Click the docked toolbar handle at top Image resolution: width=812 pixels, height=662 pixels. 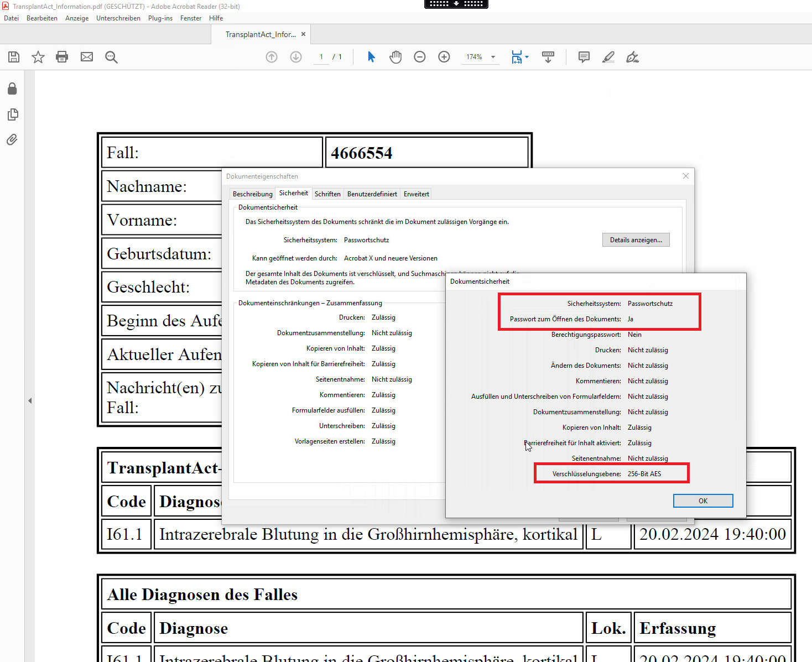(x=456, y=4)
